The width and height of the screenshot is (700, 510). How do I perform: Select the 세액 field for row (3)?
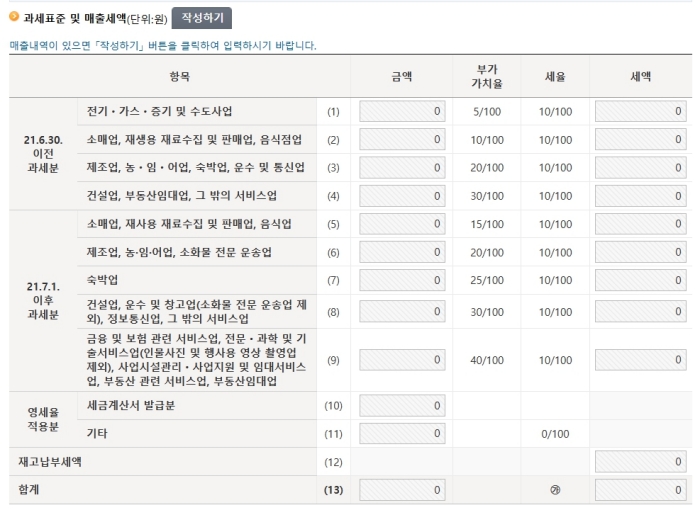tap(641, 168)
